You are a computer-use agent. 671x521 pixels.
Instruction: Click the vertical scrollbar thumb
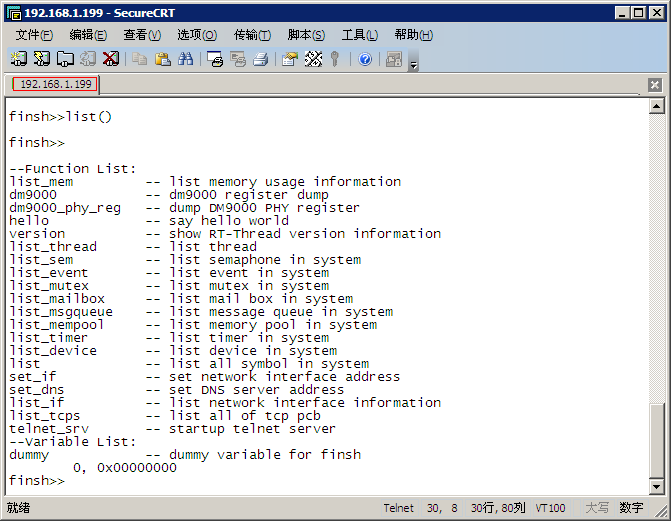[x=656, y=440]
